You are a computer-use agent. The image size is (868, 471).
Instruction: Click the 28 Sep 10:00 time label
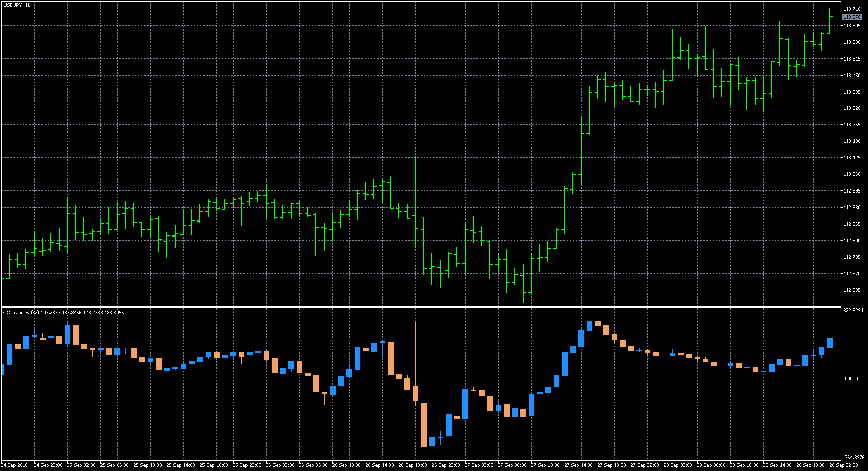[x=744, y=465]
